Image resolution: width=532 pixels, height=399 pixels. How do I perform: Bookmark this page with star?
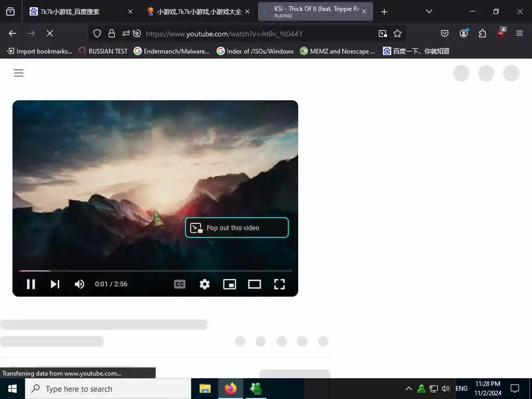tap(397, 33)
